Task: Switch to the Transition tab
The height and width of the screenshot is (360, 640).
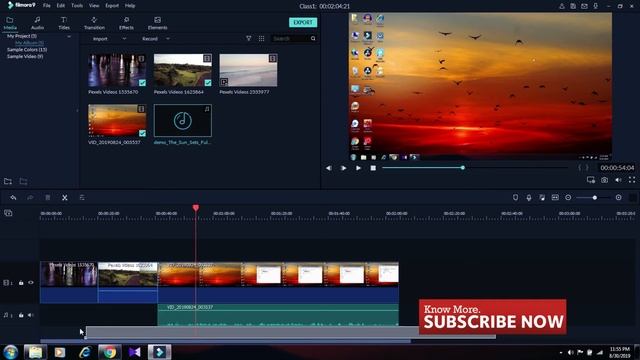Action: pos(94,23)
